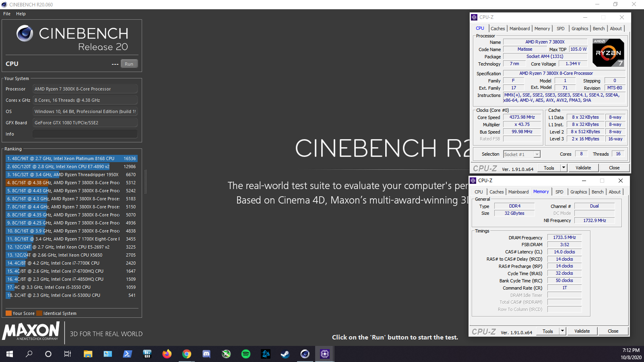Open Spotify from the taskbar
Screen dimensions: 644x362
pos(246,354)
